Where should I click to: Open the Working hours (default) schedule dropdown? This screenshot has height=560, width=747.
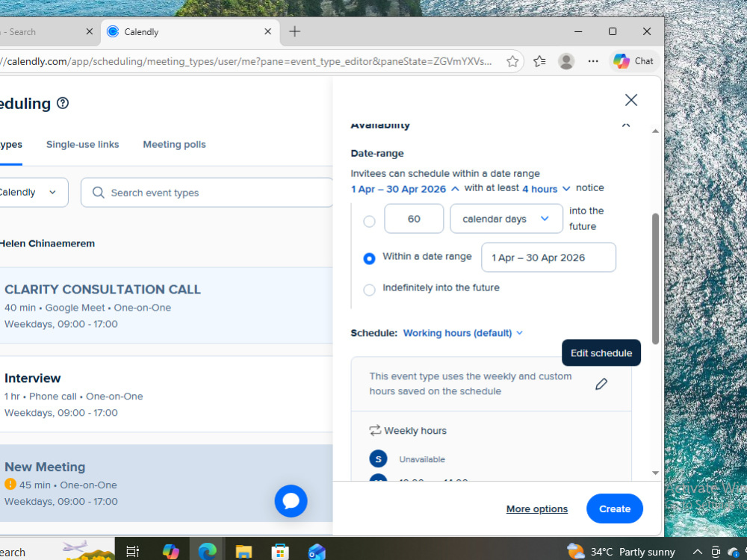coord(462,333)
